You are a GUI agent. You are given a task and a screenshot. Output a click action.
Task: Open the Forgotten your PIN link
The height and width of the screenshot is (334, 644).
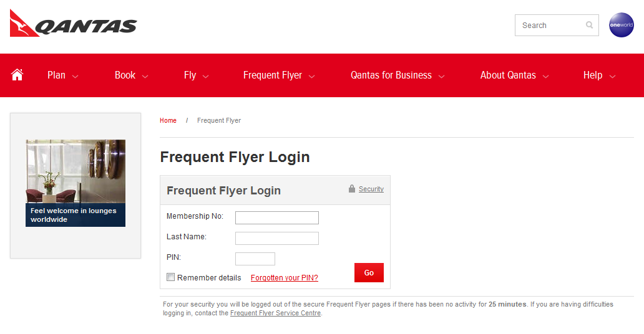point(284,278)
